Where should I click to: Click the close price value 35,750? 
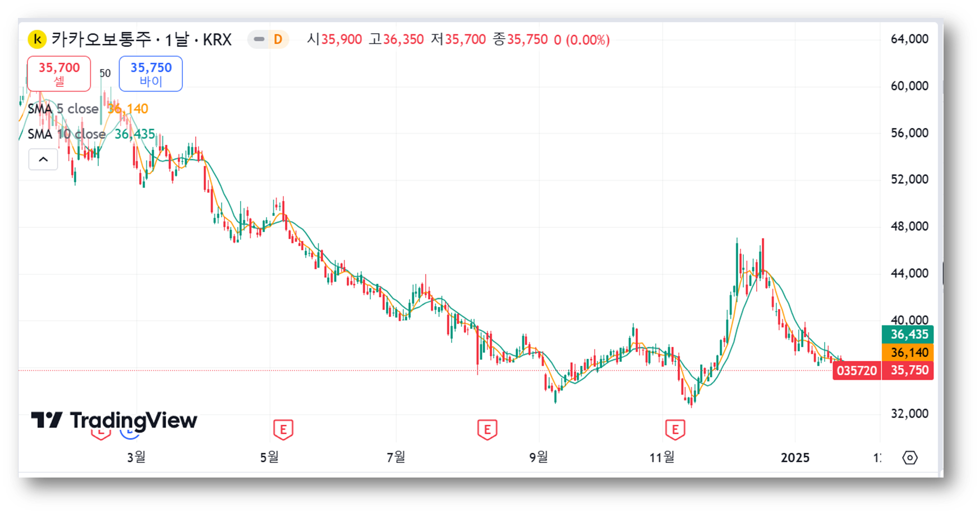pyautogui.click(x=527, y=40)
